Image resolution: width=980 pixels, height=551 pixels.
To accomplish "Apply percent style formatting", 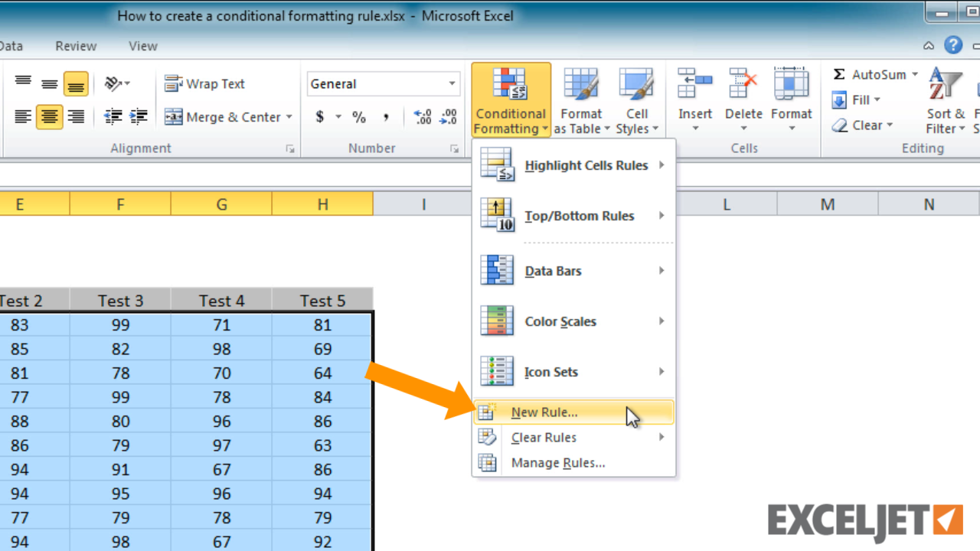I will 358,117.
